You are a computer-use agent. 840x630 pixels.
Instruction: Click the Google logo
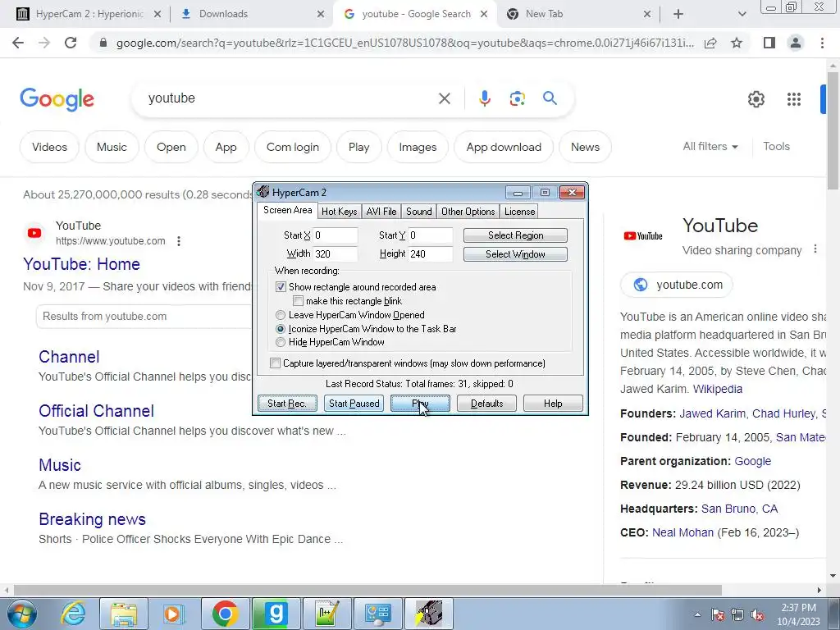point(57,99)
